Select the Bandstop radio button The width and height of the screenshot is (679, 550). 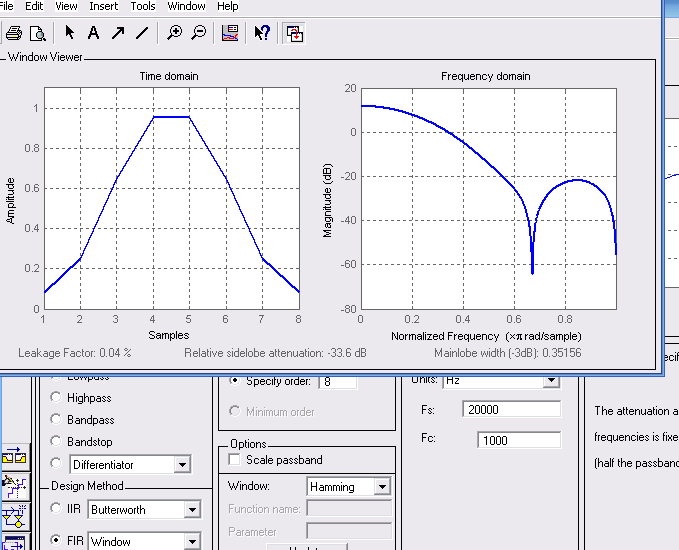click(56, 441)
